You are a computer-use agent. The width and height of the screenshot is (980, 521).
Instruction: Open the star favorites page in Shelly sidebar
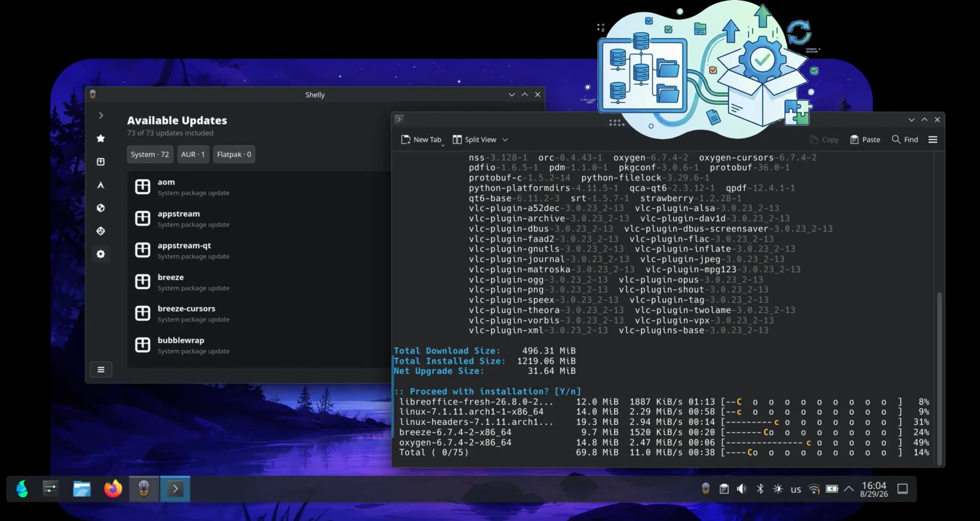101,138
